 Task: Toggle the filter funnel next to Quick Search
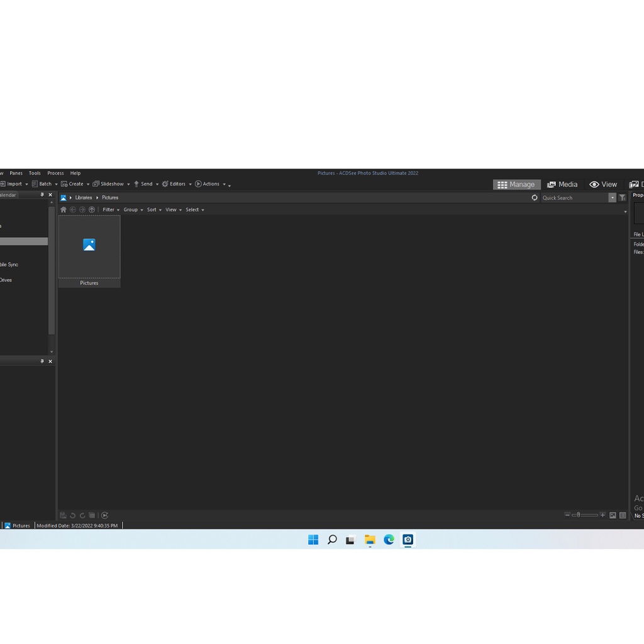[622, 197]
